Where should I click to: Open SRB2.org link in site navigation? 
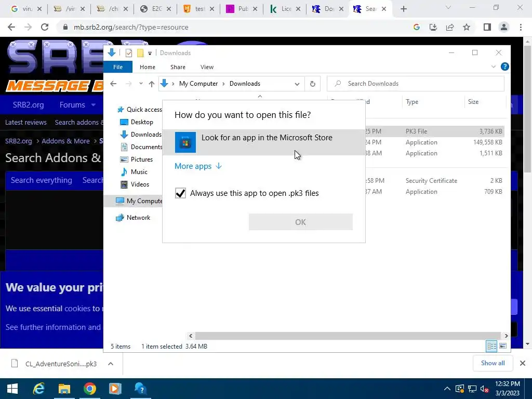[28, 105]
